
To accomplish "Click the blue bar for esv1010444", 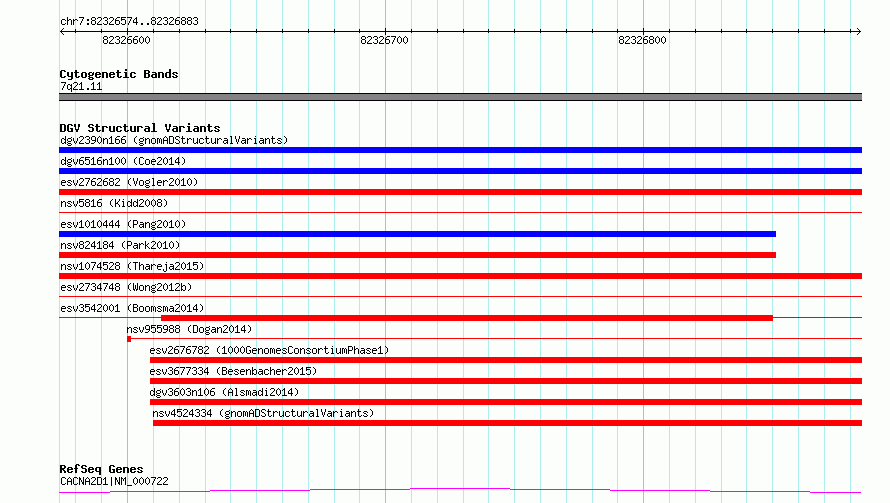I will point(417,234).
